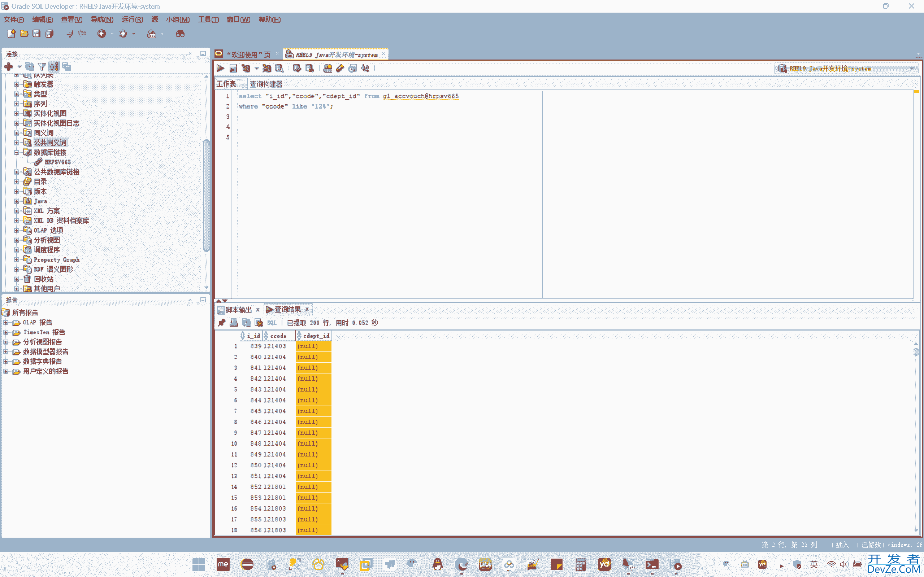This screenshot has height=577, width=924.
Task: Open the 运行(R) menu
Action: tap(132, 19)
